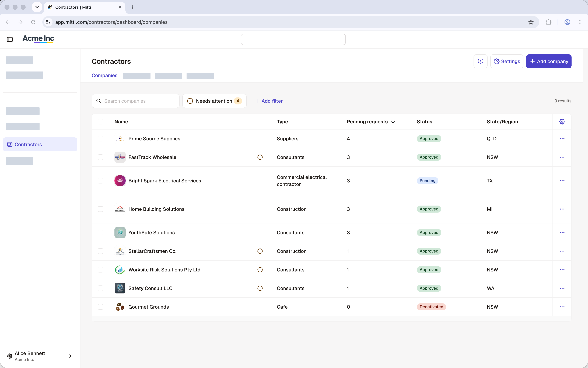This screenshot has height=368, width=588.
Task: Click the top global search box
Action: pos(293,39)
